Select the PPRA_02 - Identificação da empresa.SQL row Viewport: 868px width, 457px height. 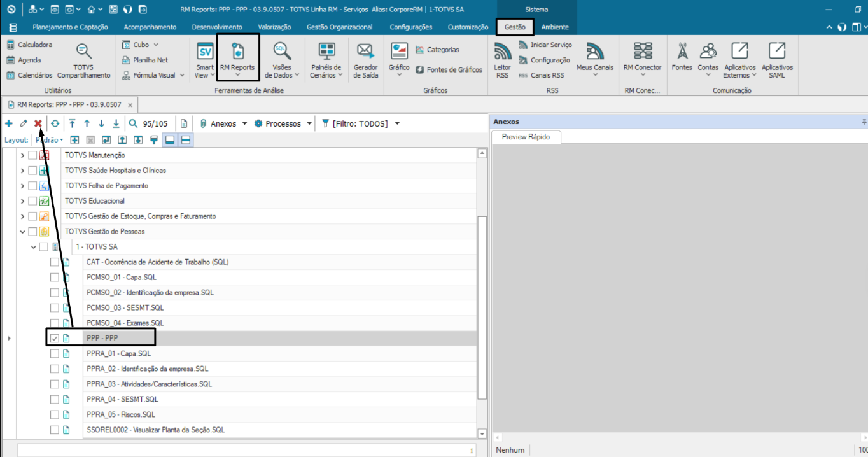[279, 369]
